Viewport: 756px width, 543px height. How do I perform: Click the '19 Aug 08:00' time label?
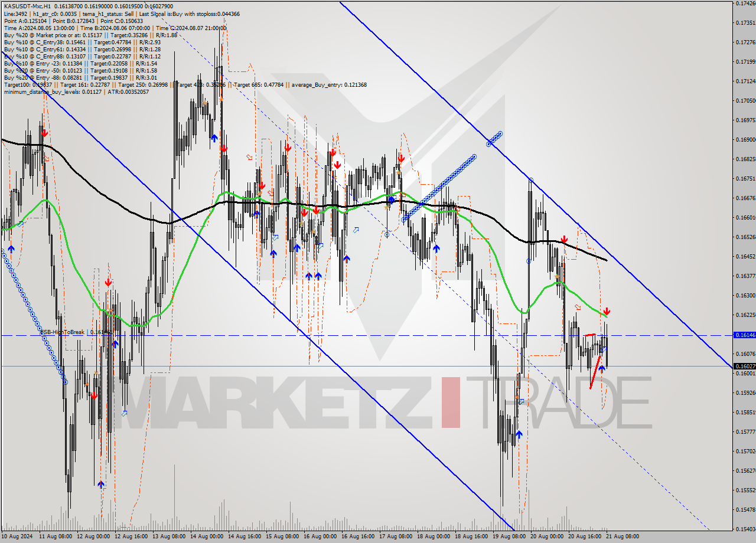(509, 537)
